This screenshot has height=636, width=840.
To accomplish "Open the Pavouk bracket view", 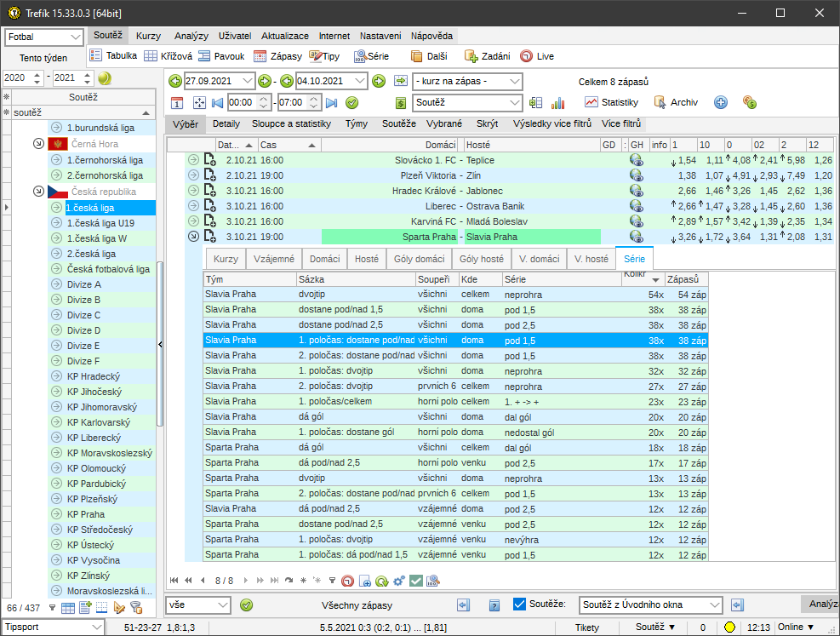I will (x=220, y=55).
